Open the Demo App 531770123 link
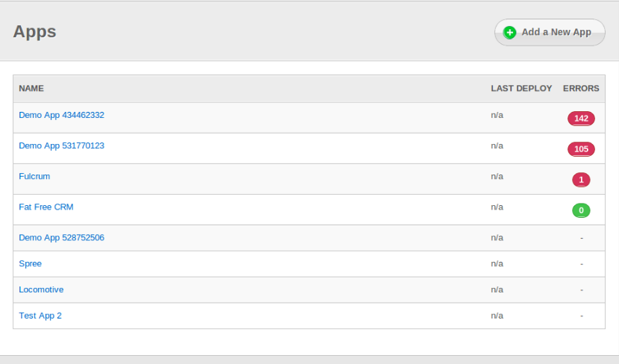This screenshot has height=364, width=619. (x=61, y=145)
